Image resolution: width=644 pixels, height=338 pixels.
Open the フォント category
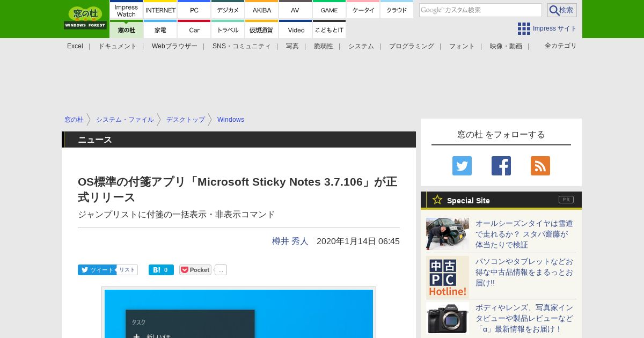[x=462, y=46]
